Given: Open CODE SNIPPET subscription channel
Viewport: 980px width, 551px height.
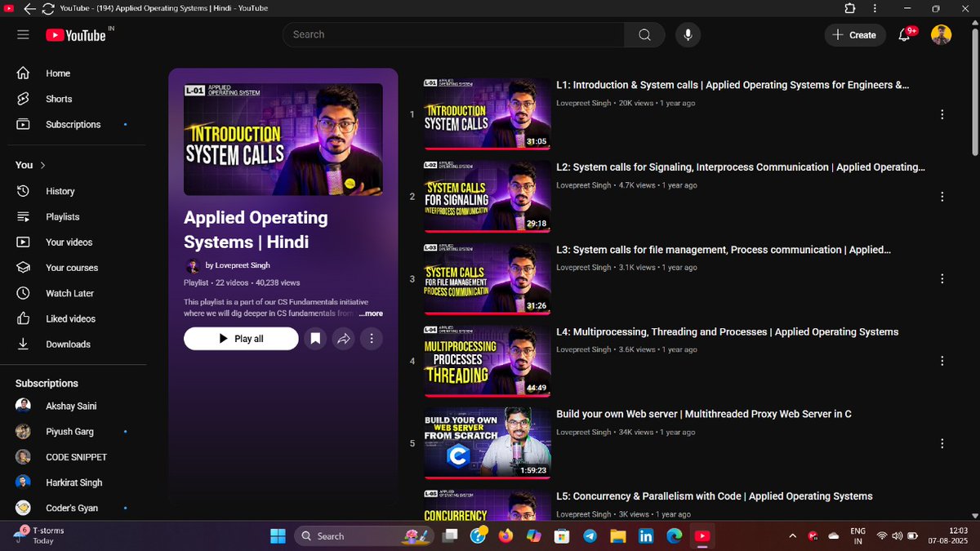Looking at the screenshot, I should coord(77,457).
